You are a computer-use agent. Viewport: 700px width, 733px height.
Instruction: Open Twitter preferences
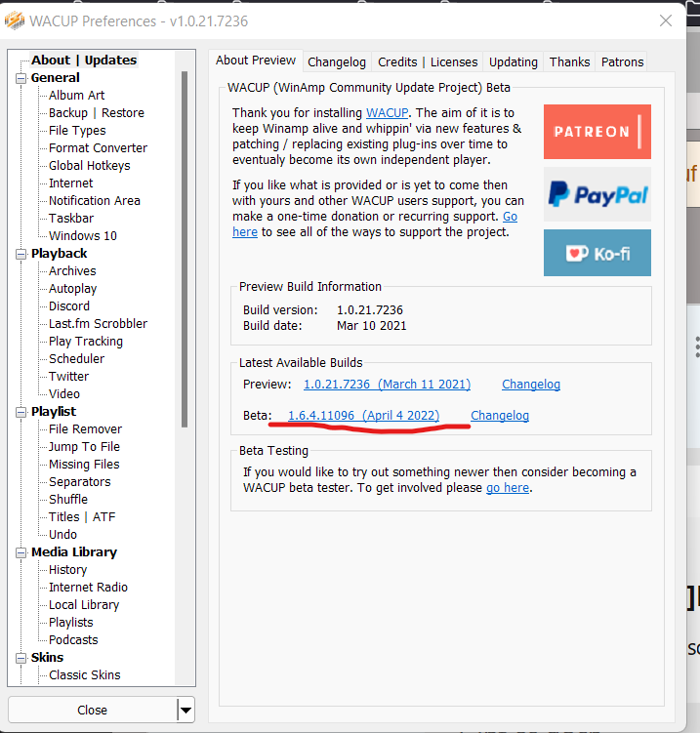68,377
